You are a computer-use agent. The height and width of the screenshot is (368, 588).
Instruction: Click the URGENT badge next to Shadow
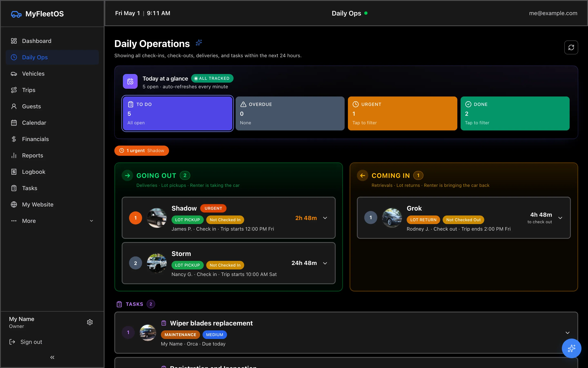point(213,208)
